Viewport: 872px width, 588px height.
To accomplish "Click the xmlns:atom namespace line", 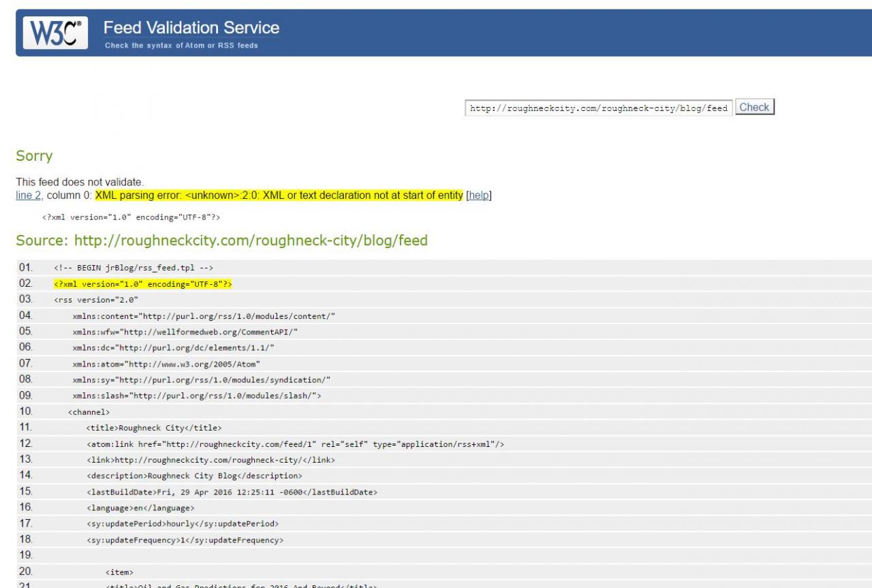I will [x=166, y=364].
